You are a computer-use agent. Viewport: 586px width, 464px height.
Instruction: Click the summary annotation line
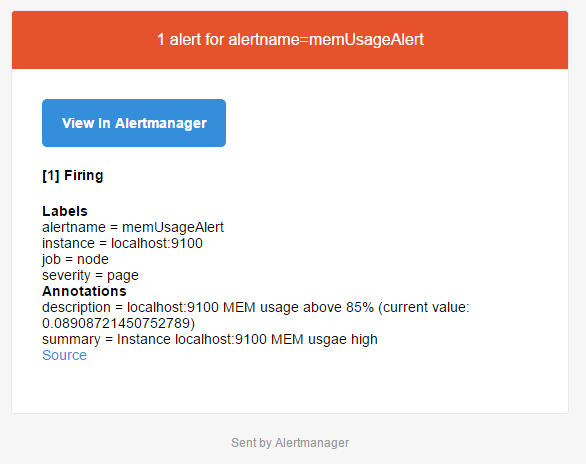(210, 339)
